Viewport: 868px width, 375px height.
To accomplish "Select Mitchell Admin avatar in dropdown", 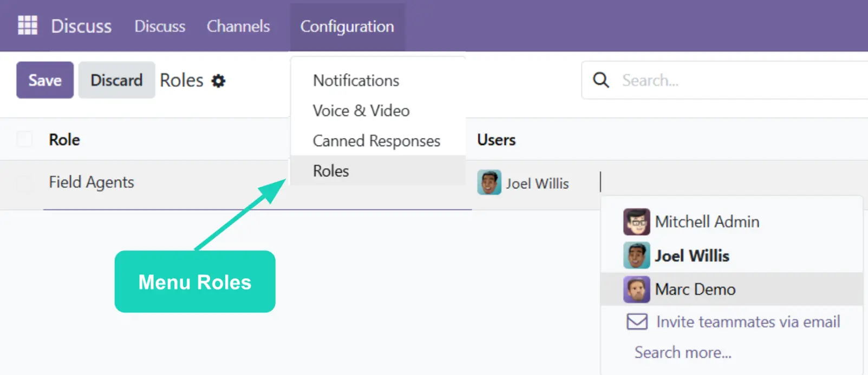I will click(x=636, y=222).
